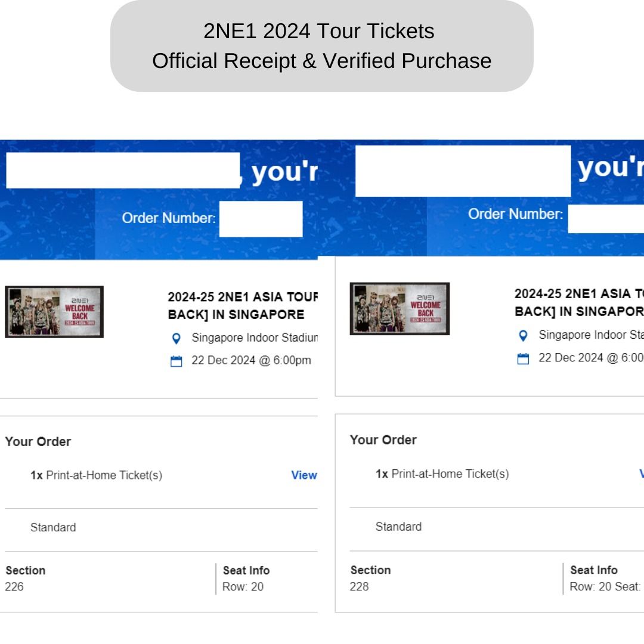
Task: Click the Singapore Indoor Stadium venue name
Action: pos(253,338)
